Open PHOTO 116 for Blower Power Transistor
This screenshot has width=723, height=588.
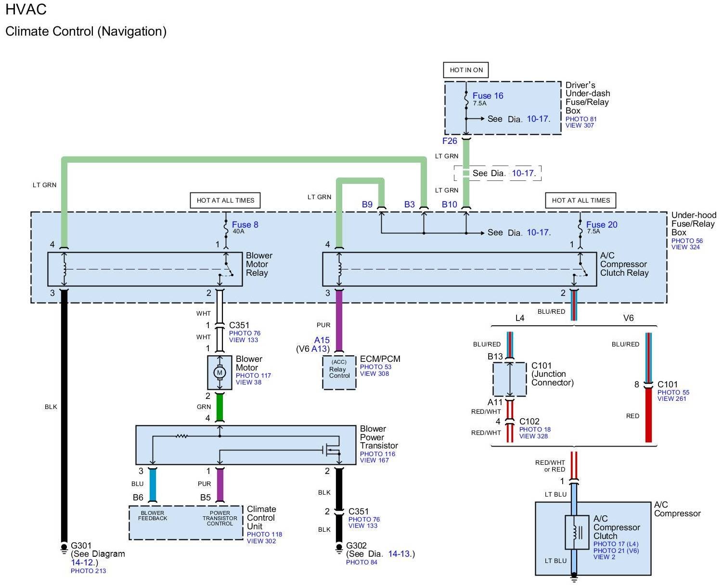click(x=377, y=454)
